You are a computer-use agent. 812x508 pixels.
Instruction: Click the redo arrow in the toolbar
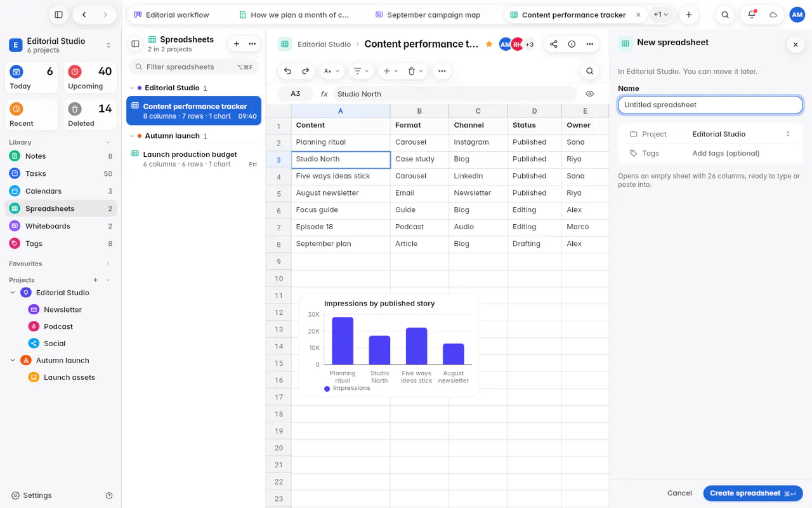(x=306, y=71)
